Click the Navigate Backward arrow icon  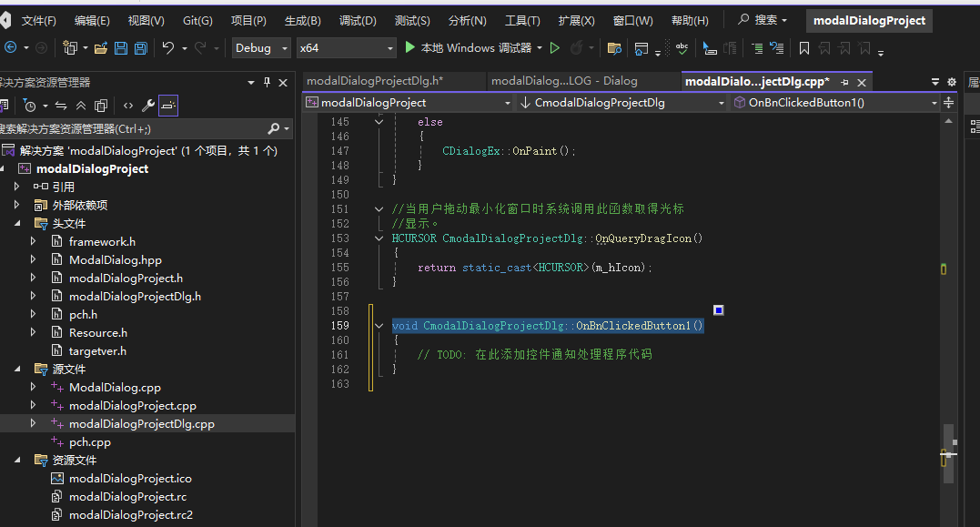pyautogui.click(x=10, y=48)
